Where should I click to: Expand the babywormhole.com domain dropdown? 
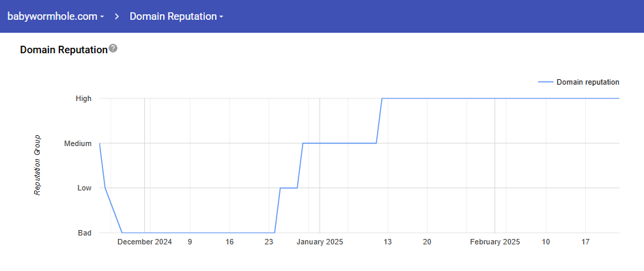(x=55, y=16)
